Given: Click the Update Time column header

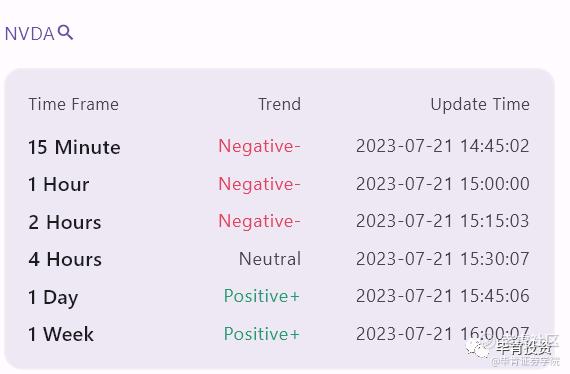Looking at the screenshot, I should 480,104.
